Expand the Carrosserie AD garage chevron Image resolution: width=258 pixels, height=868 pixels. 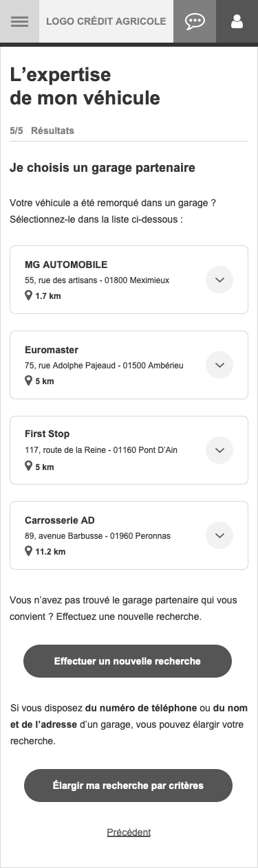click(220, 535)
